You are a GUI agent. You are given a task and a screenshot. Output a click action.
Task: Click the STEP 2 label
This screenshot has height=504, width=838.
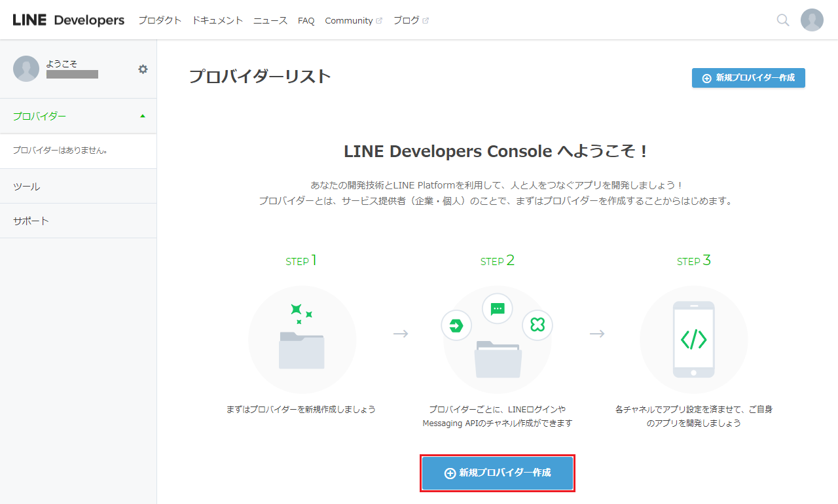498,261
